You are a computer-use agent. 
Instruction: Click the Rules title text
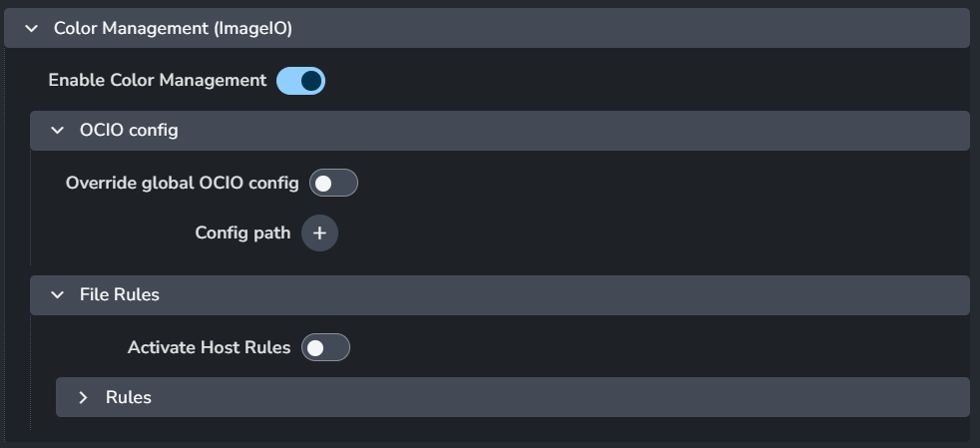[128, 397]
